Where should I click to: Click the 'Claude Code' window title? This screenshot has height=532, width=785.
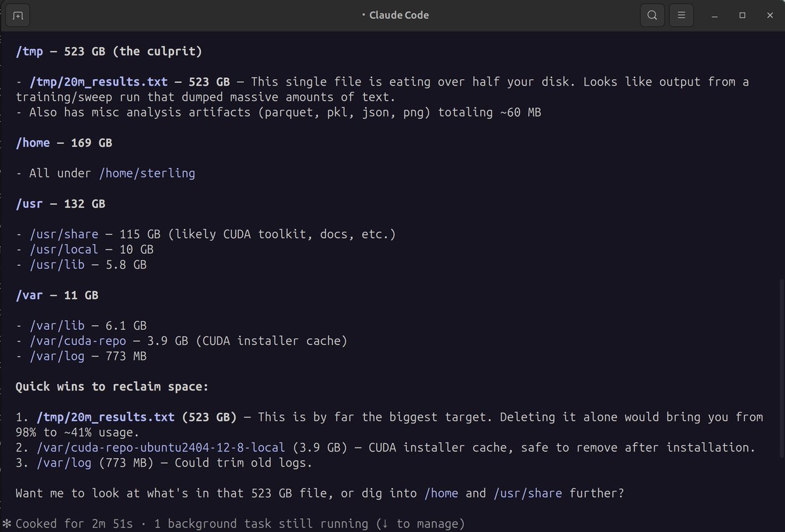[399, 15]
